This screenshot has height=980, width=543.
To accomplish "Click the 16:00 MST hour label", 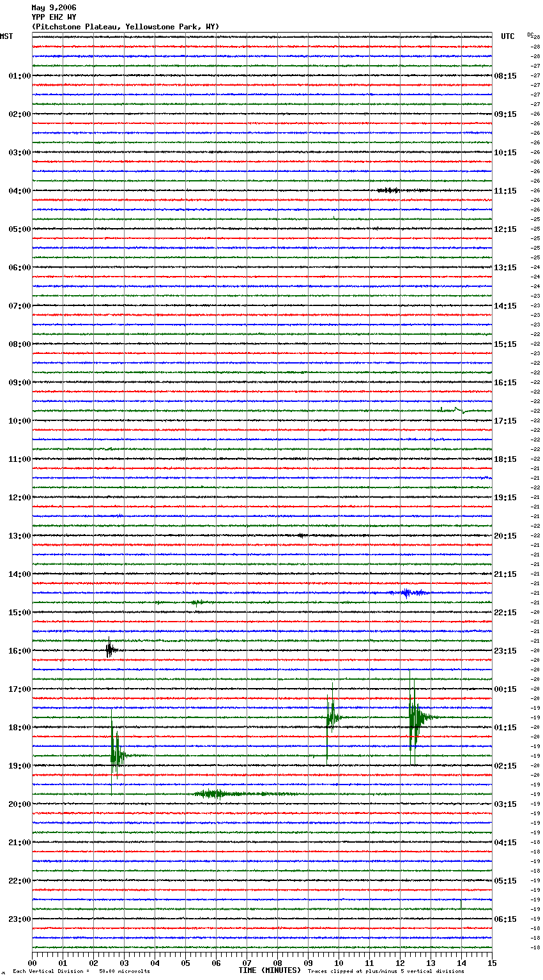I will tap(19, 651).
